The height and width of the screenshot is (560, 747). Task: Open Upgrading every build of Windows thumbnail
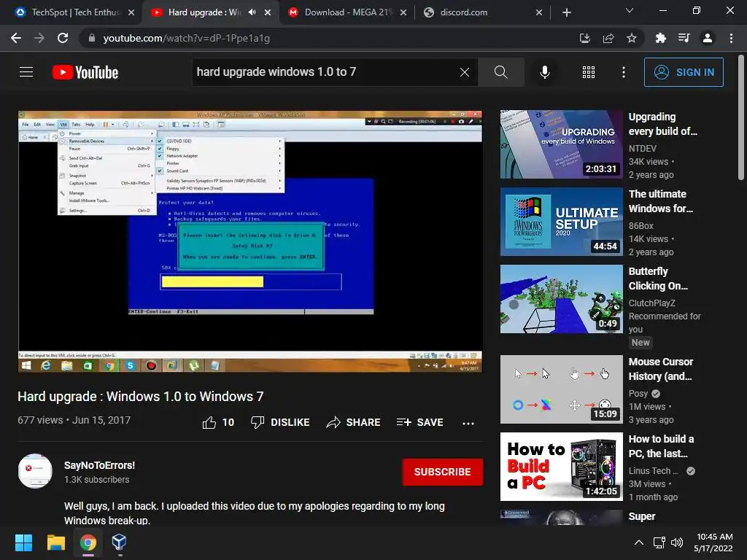click(x=561, y=144)
